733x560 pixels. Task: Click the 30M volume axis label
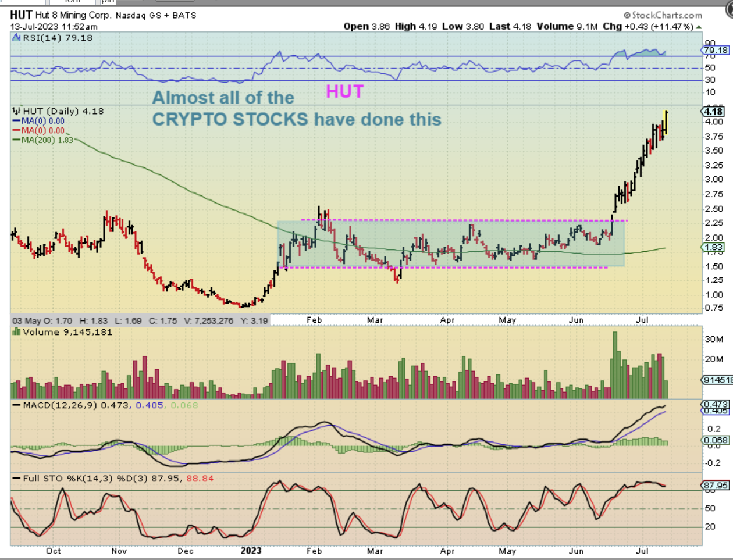(714, 339)
